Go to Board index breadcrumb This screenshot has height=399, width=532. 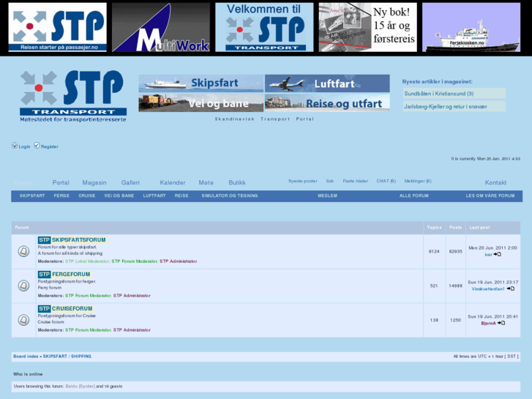[26, 357]
